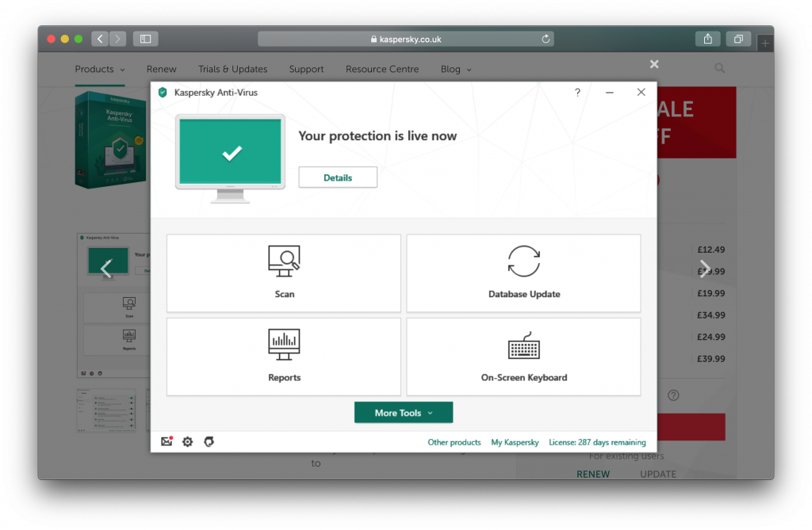The image size is (812, 530).
Task: Select the main window screenshot thumbnail
Action: pos(114,305)
